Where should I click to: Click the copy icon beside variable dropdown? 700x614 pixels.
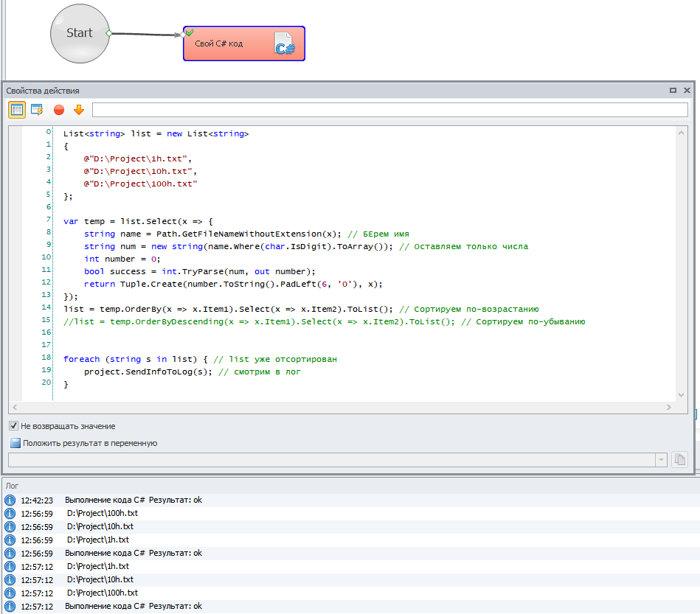click(x=679, y=459)
